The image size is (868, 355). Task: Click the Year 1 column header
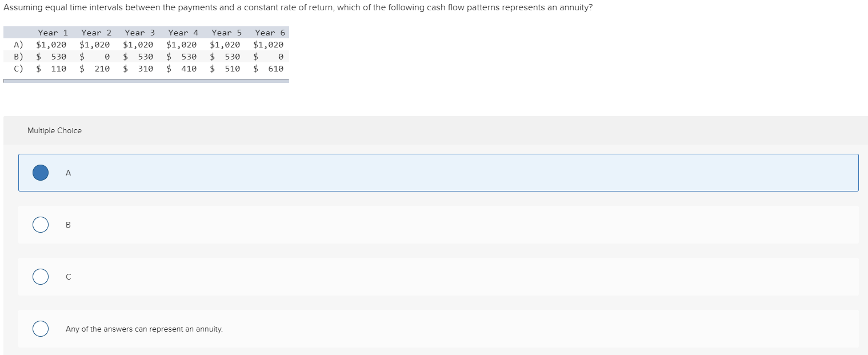[x=52, y=33]
